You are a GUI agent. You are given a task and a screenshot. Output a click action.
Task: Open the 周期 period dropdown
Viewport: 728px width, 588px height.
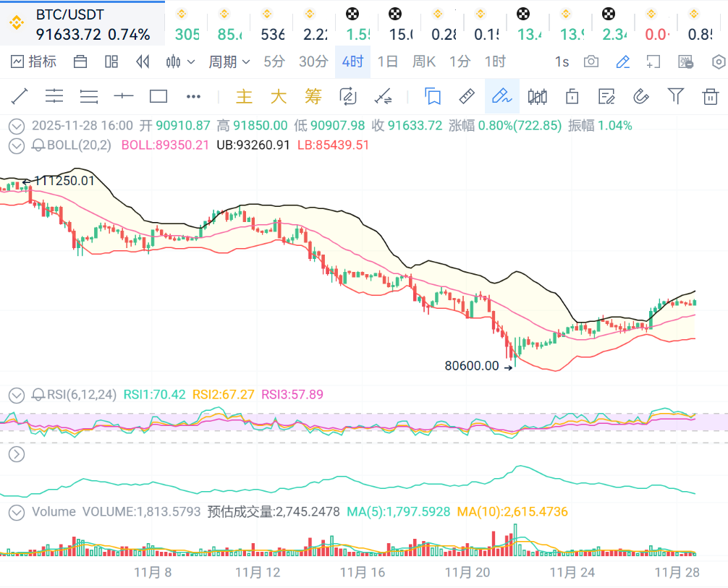[229, 61]
